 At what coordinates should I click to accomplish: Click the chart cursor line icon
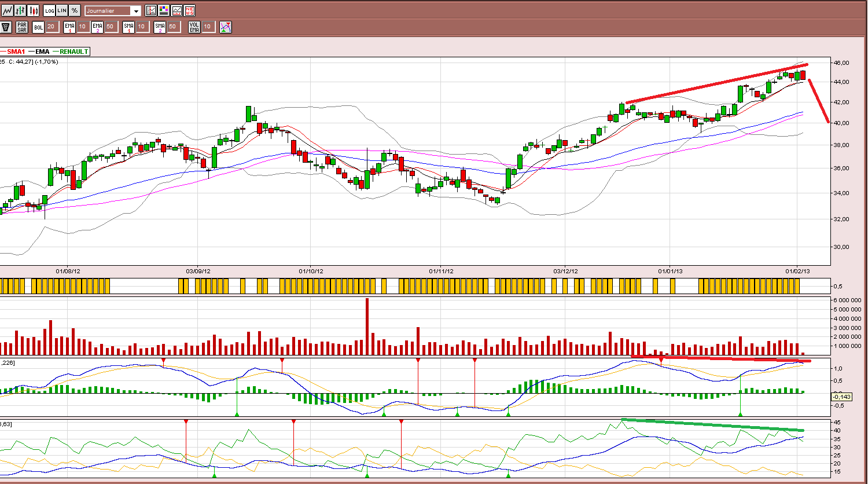pyautogui.click(x=151, y=10)
